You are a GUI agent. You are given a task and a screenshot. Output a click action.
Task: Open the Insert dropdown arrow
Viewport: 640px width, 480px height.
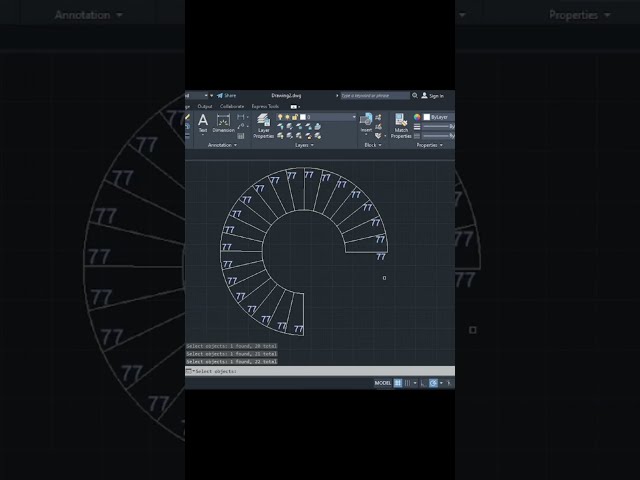pyautogui.click(x=366, y=134)
